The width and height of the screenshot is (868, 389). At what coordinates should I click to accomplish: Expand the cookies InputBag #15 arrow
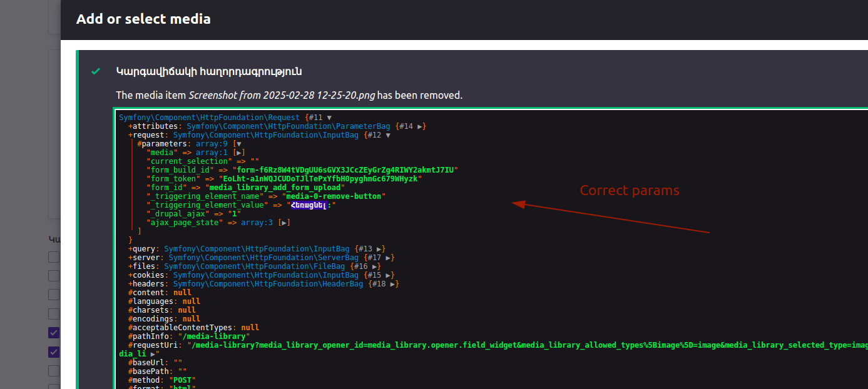coord(389,275)
